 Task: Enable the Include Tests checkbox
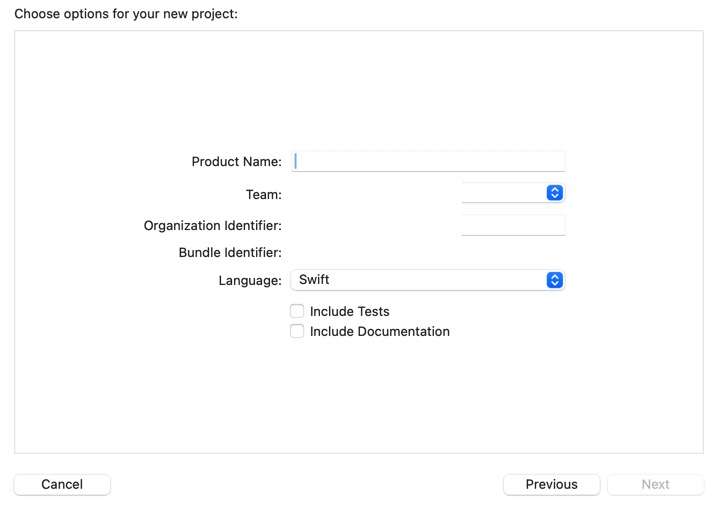pos(297,311)
